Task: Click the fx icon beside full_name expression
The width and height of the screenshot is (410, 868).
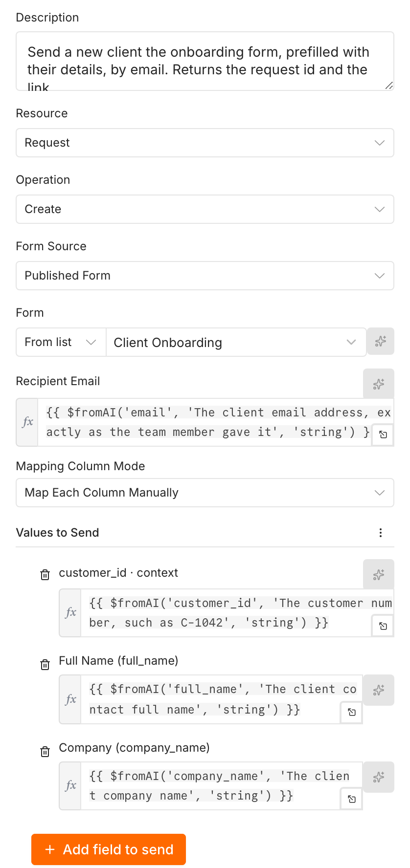Action: (x=70, y=699)
